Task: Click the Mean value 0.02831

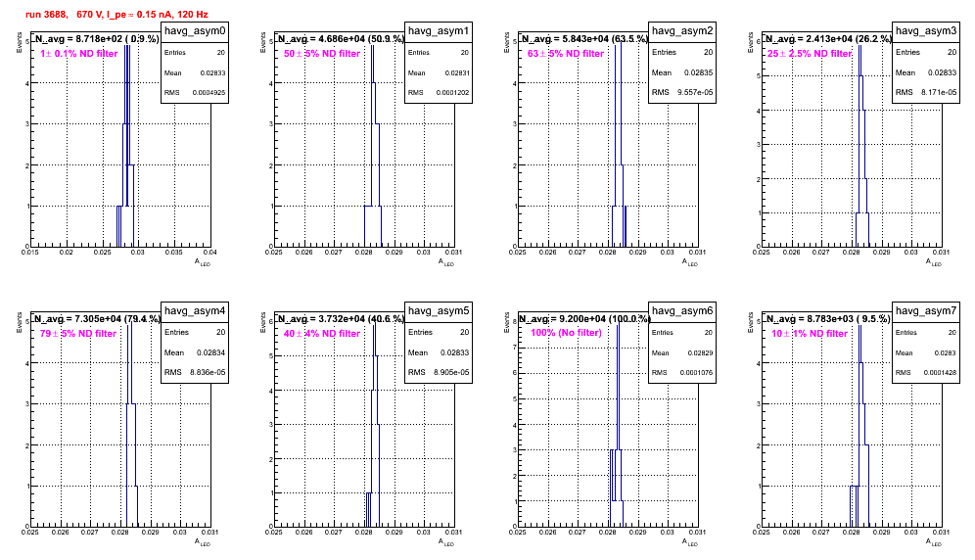Action: pos(457,72)
